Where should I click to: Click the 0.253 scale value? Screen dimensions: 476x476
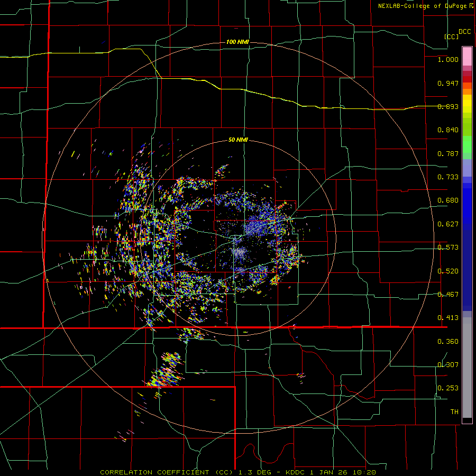click(448, 388)
